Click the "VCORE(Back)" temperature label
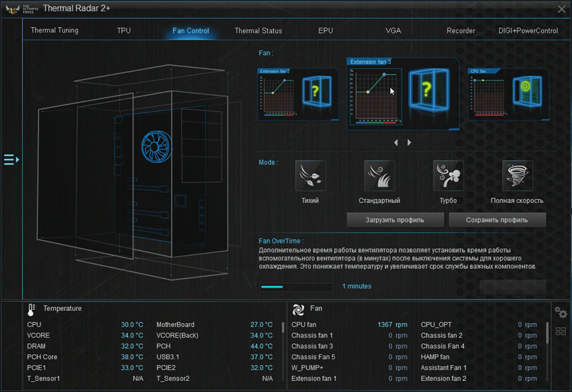This screenshot has width=572, height=392. 177,335
